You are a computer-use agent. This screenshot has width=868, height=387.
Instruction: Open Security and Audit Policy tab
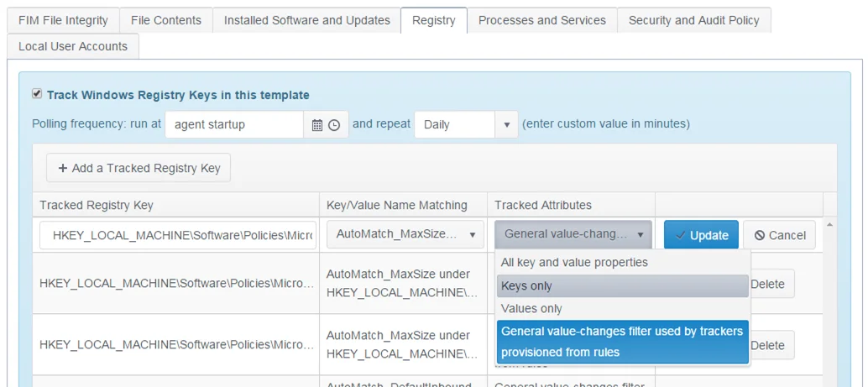pyautogui.click(x=693, y=20)
